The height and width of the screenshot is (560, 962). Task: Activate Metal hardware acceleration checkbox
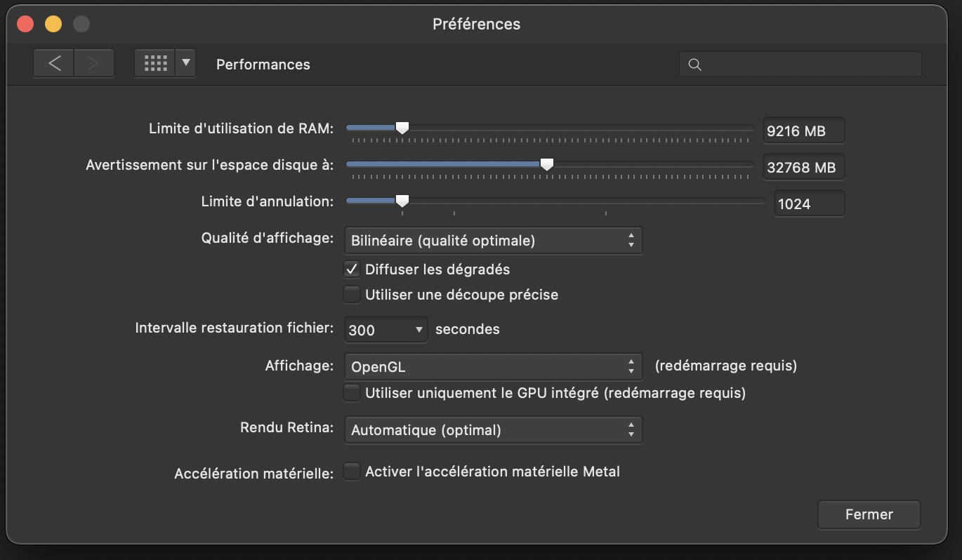[352, 472]
